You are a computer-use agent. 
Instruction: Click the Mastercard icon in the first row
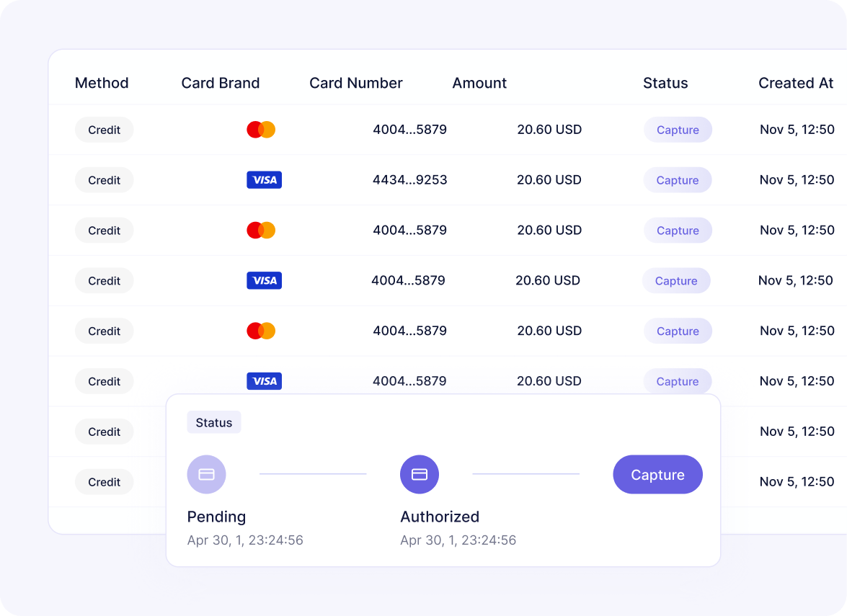(x=264, y=129)
